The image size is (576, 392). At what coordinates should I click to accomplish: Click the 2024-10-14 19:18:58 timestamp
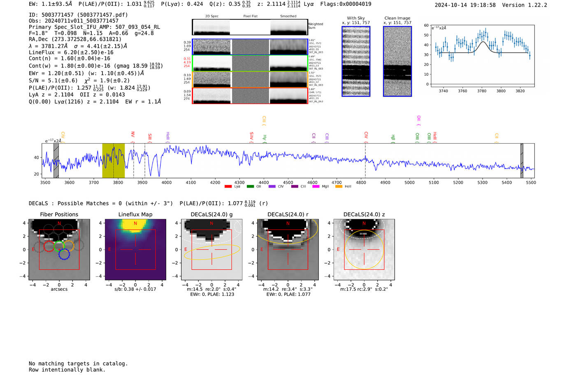465,5
